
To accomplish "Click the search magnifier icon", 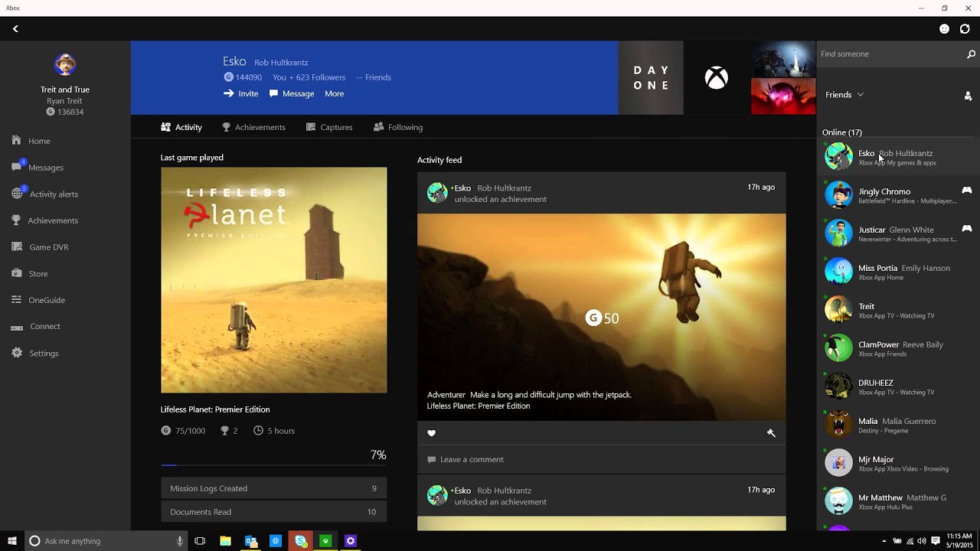I will pyautogui.click(x=971, y=54).
